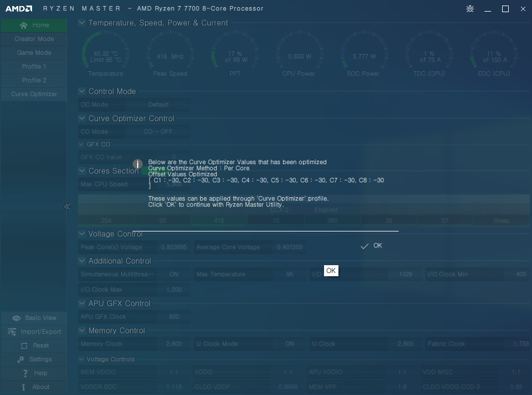Click Simultaneous Multithreading ON value
Image resolution: width=532 pixels, height=395 pixels.
tap(174, 275)
